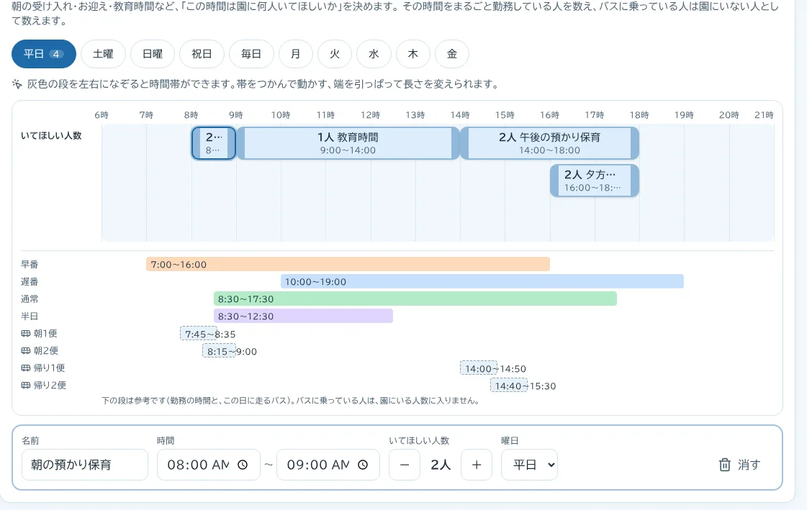This screenshot has height=510, width=812.
Task: Click the 帰り1便 14:00~14:50 bus marker
Action: [x=479, y=368]
